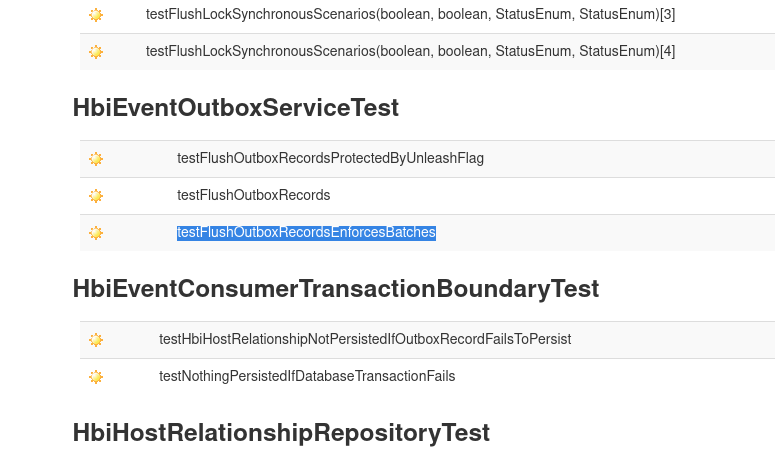
Task: Open testFlushLockSynchronousScenarios result ending in [4]
Action: pos(410,51)
